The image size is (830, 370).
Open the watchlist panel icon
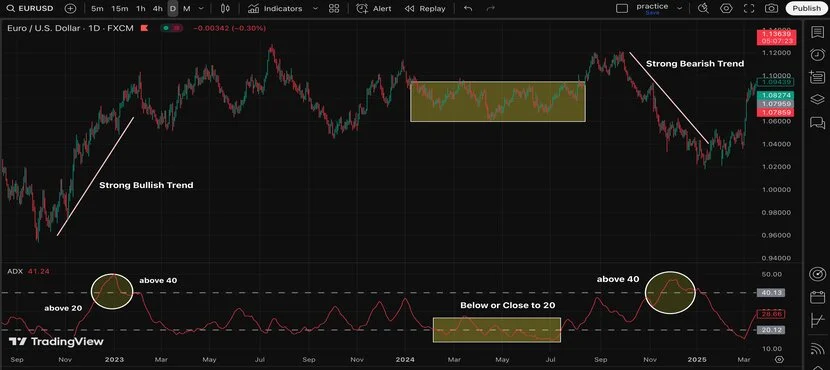[x=817, y=32]
